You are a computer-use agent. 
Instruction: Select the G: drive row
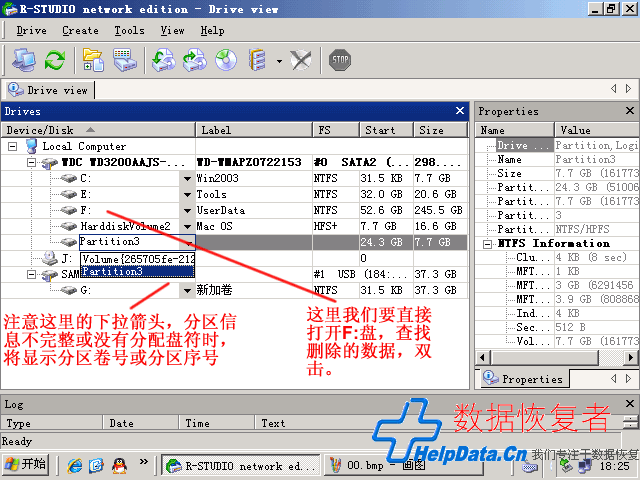coord(234,291)
